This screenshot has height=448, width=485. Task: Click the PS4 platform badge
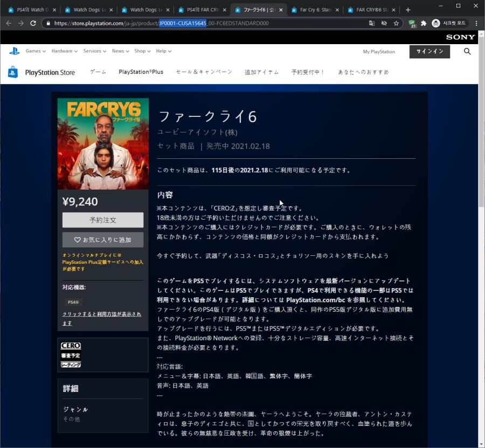[x=73, y=302]
